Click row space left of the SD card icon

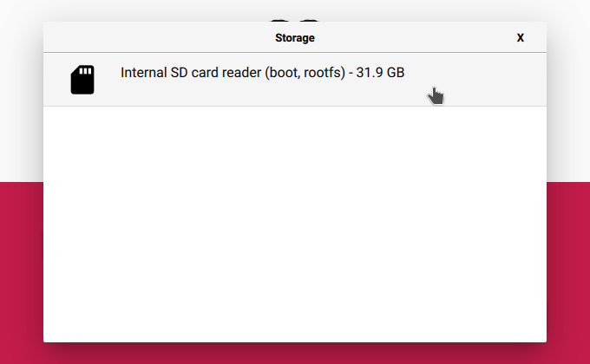pyautogui.click(x=56, y=80)
